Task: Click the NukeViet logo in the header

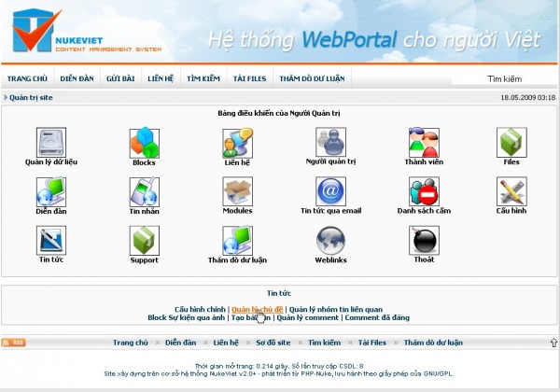Action: (x=86, y=31)
